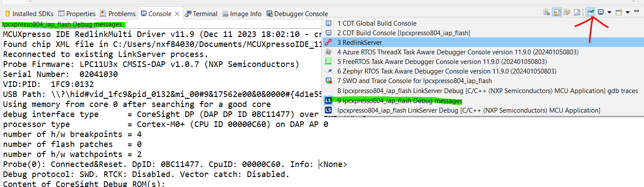This screenshot has height=187, width=644.
Task: Click the Open Console icon
Action: tap(619, 13)
